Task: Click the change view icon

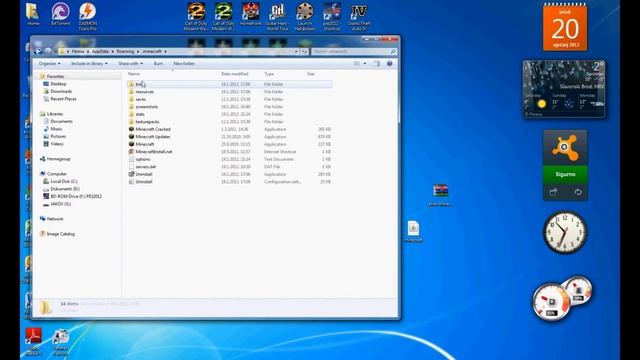Action: [357, 64]
